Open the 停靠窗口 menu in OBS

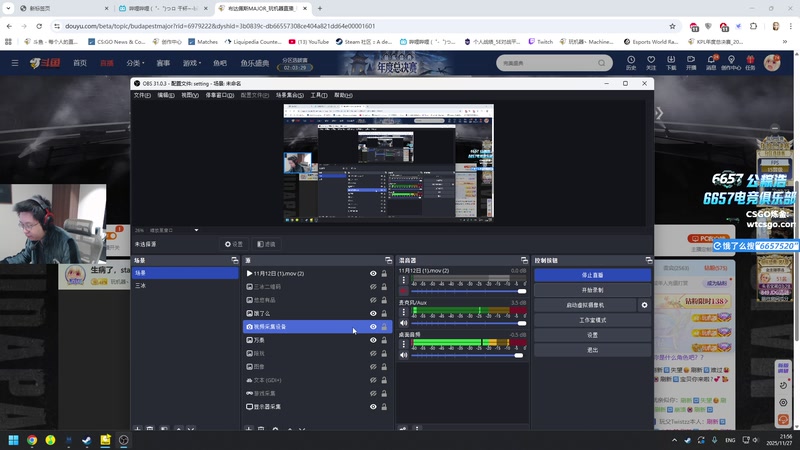[x=220, y=95]
